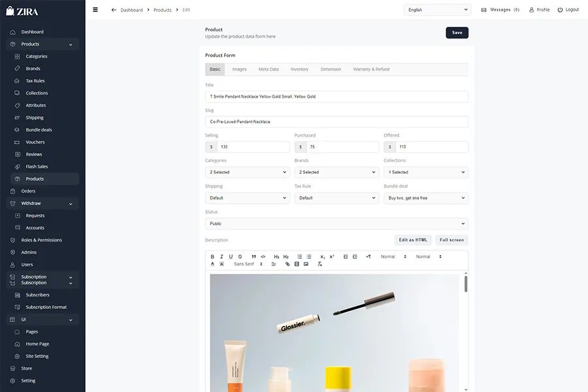This screenshot has height=392, width=588.
Task: Open Flash Sales in the sidebar
Action: [37, 167]
